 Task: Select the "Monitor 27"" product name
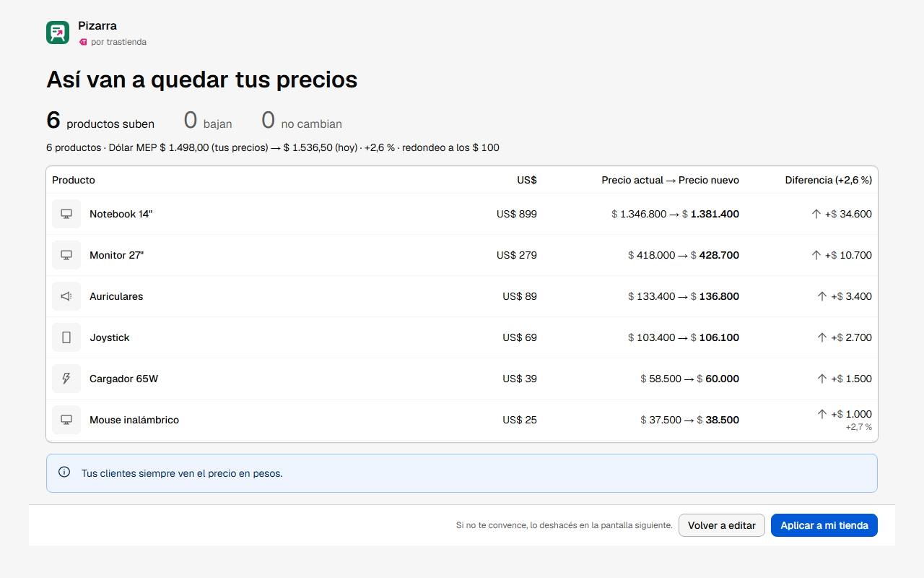tap(117, 255)
